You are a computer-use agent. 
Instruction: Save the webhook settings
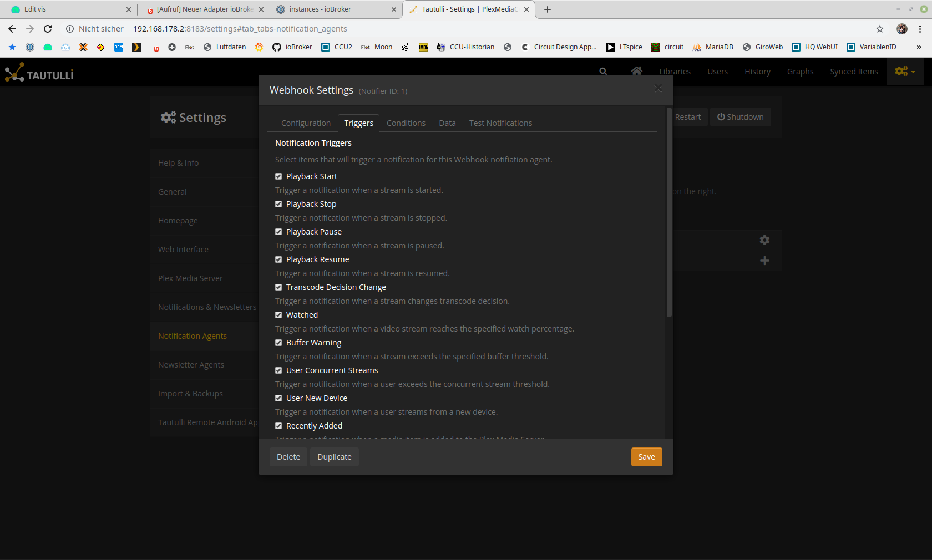(646, 457)
